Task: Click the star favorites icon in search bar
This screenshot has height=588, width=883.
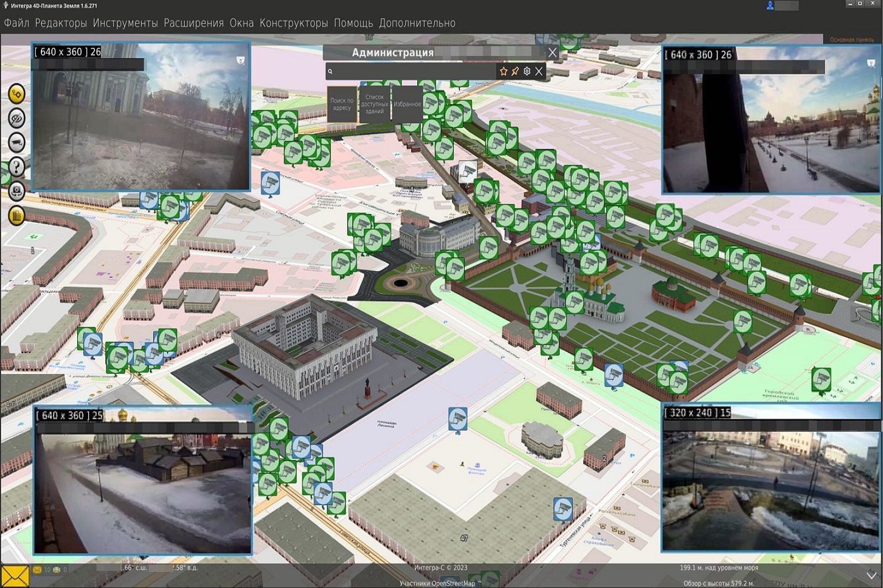Action: (503, 71)
